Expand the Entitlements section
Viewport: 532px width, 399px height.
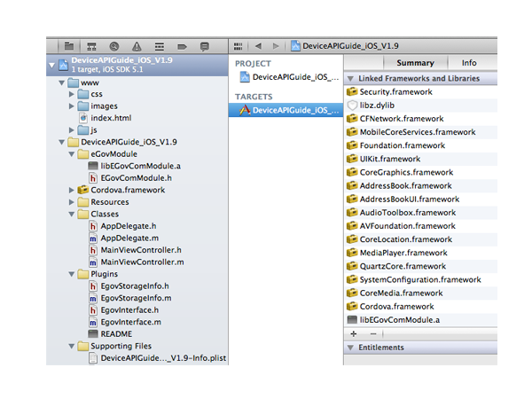[x=349, y=348]
